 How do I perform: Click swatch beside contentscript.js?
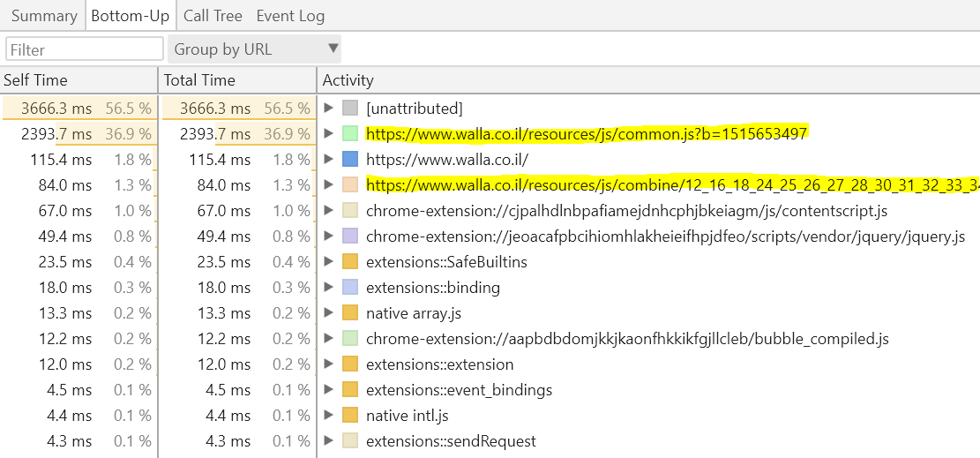350,211
